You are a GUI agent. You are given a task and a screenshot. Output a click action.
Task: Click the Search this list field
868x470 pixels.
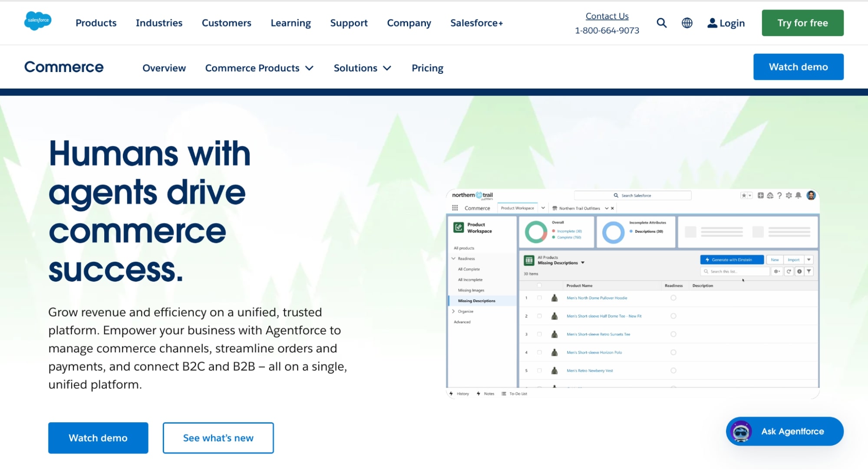[x=735, y=271]
